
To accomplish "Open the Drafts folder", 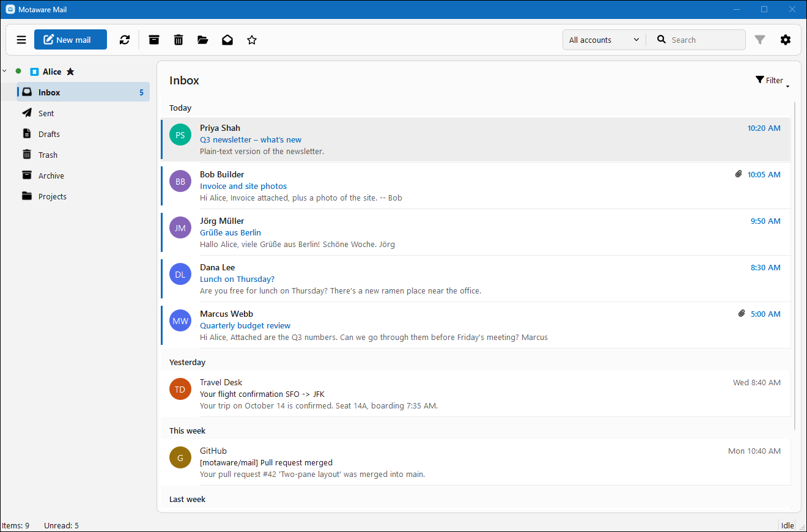I will [x=83, y=134].
